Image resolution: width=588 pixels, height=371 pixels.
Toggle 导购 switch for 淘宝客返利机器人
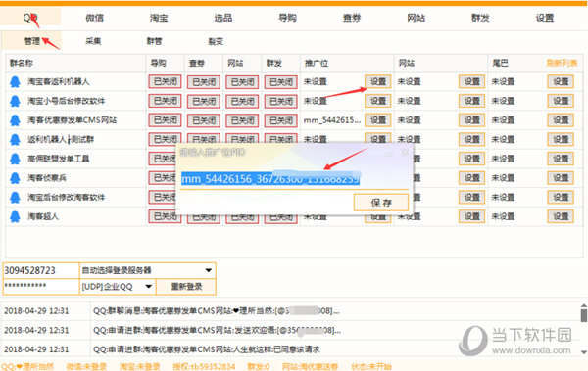(165, 81)
